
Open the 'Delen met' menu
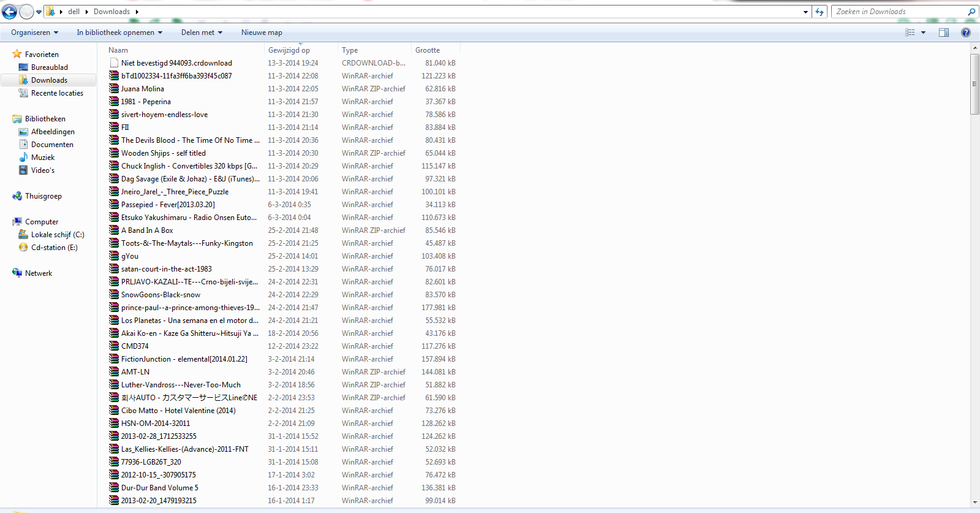[202, 32]
